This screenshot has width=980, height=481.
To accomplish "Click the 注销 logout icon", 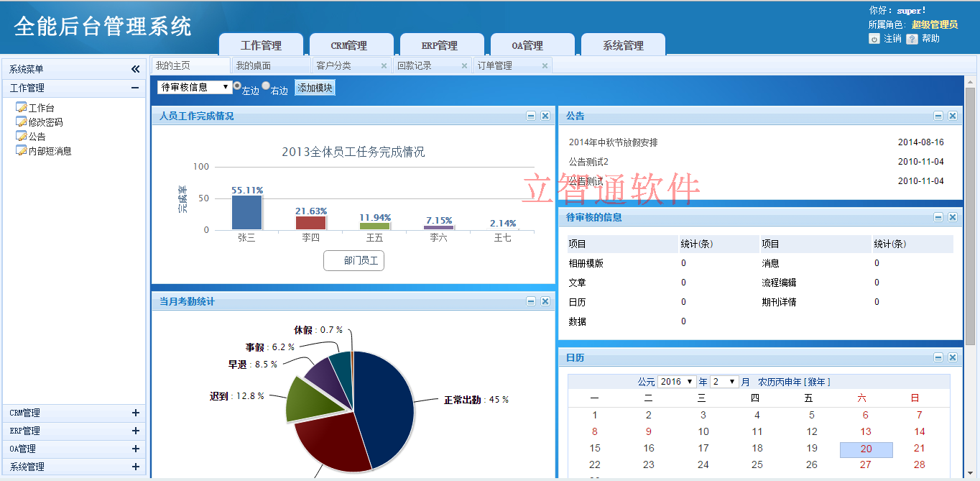I will pyautogui.click(x=874, y=39).
